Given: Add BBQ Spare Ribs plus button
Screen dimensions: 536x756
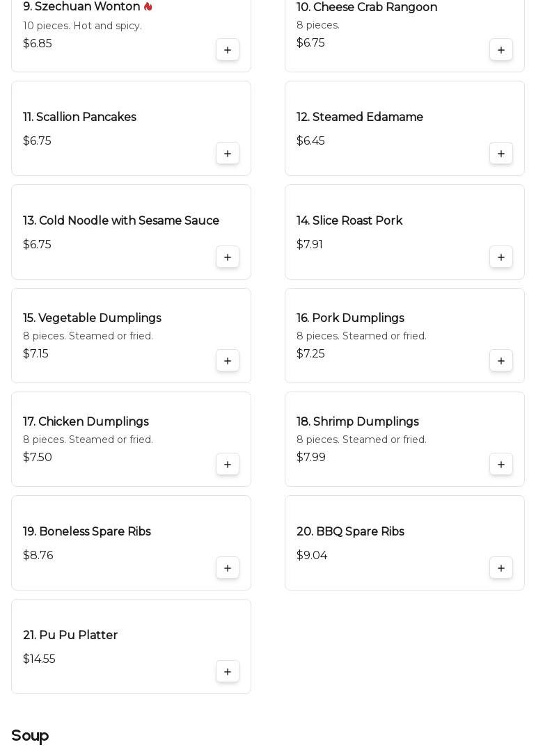Looking at the screenshot, I should point(500,568).
